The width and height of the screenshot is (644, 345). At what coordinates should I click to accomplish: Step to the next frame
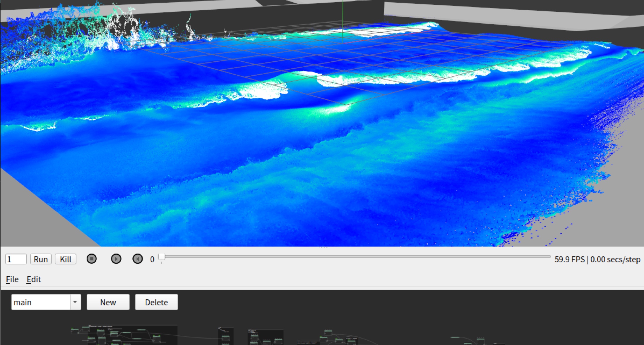(138, 259)
